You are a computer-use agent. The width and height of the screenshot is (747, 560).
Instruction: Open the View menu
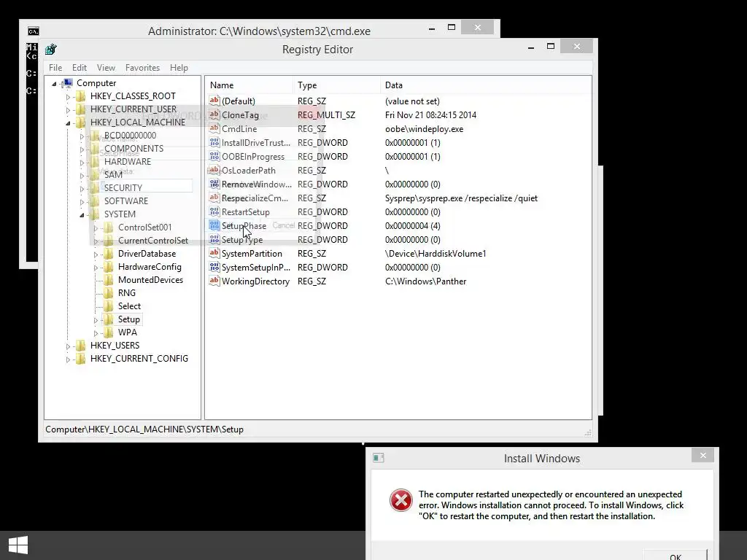(106, 68)
